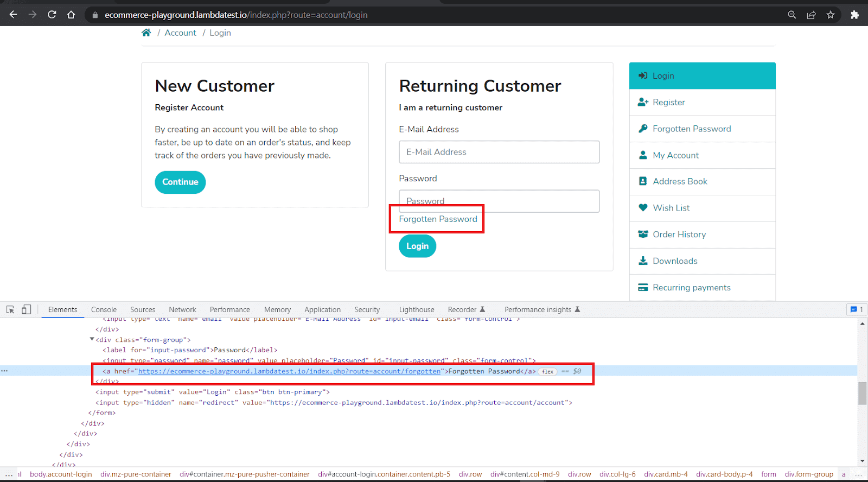Click the Wish List heart icon
This screenshot has height=482, width=868.
643,208
